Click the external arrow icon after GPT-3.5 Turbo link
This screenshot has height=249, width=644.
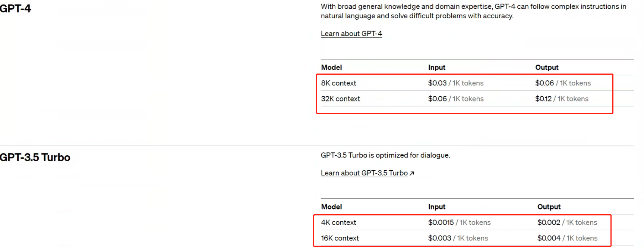tap(412, 173)
